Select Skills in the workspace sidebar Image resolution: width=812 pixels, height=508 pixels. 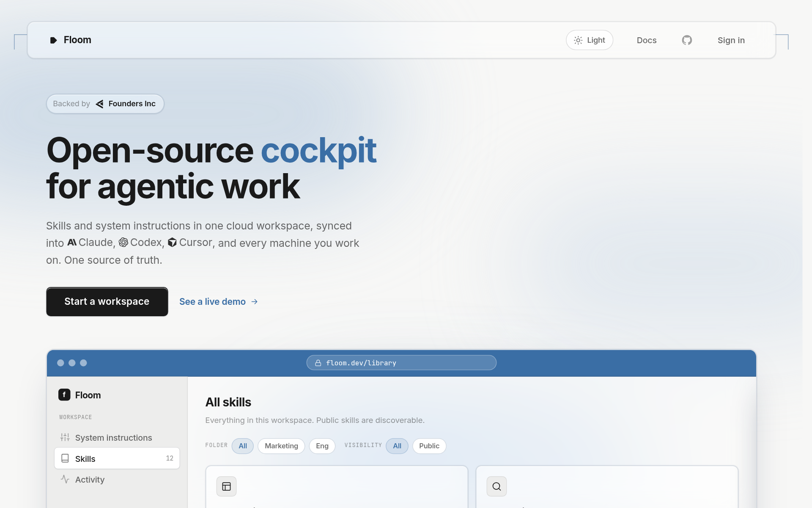click(x=117, y=458)
